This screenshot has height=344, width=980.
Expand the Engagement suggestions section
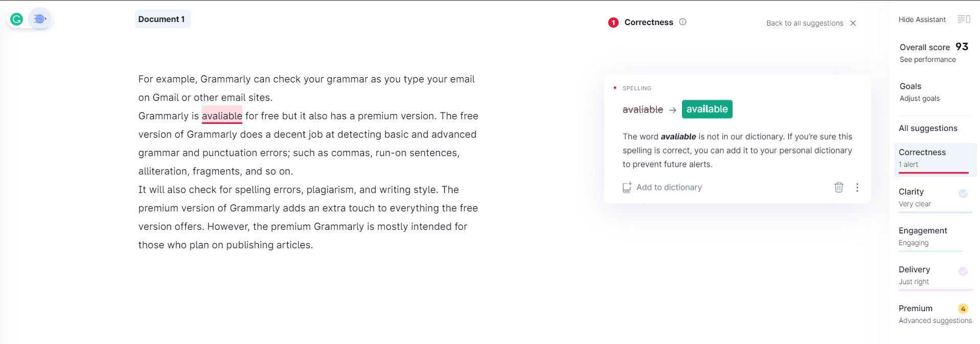point(923,230)
